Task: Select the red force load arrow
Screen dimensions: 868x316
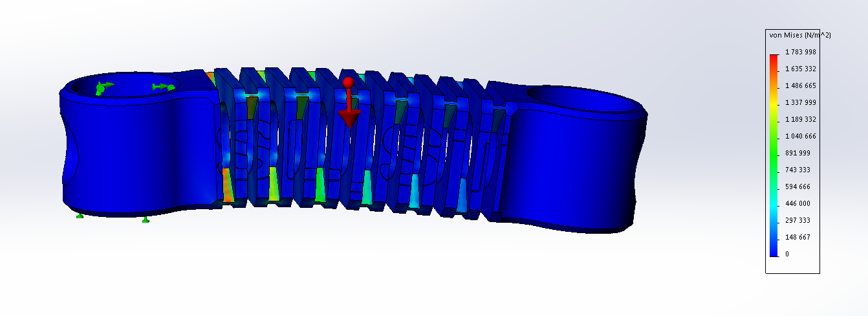Action: (349, 102)
